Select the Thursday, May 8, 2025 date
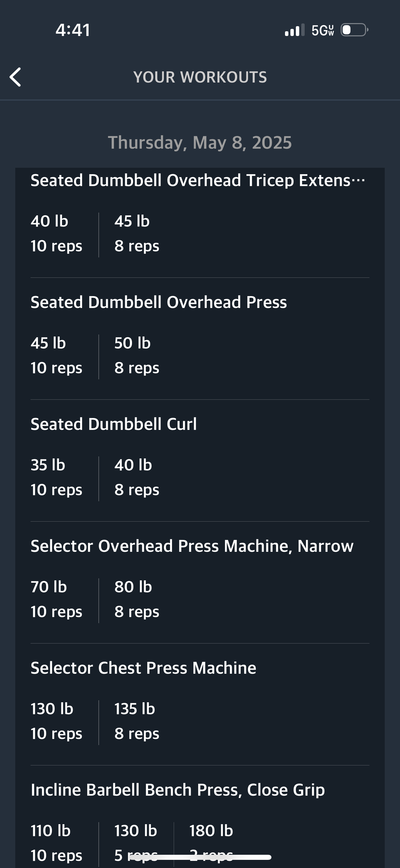Image resolution: width=400 pixels, height=868 pixels. [x=200, y=143]
